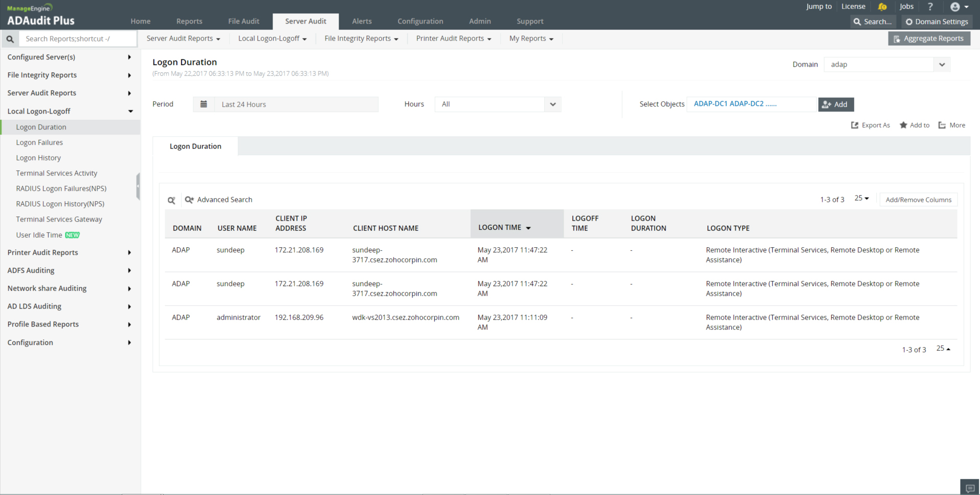Image resolution: width=980 pixels, height=495 pixels.
Task: Click the Search Reports input field
Action: click(x=78, y=39)
